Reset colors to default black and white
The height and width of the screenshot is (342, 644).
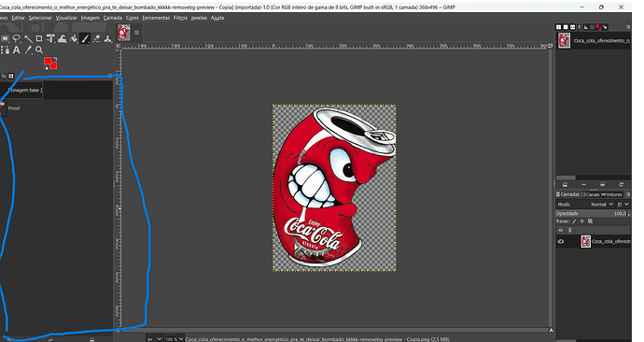click(46, 67)
